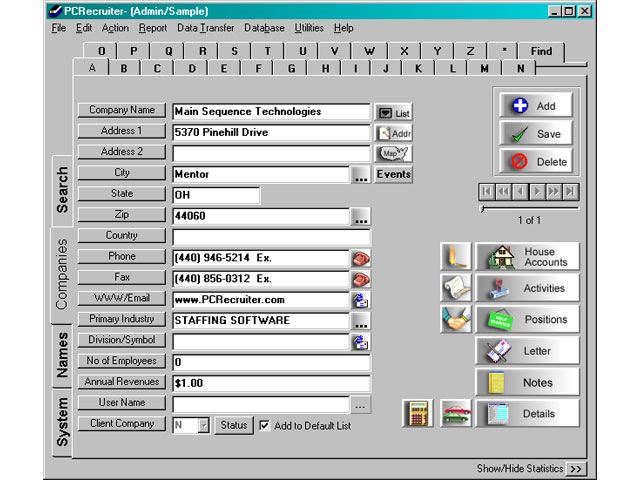Viewport: 640px width, 480px height.
Task: Click the Company Name label button
Action: pyautogui.click(x=122, y=110)
